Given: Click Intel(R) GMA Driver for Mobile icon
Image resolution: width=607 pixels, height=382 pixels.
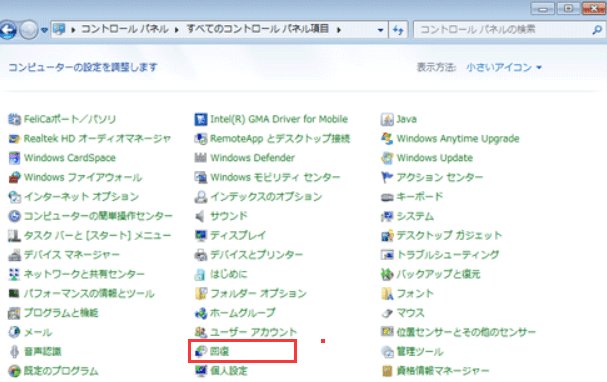Looking at the screenshot, I should tap(201, 119).
